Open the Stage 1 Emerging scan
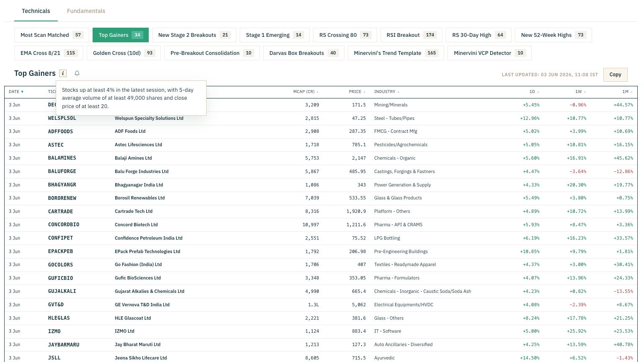 click(274, 35)
